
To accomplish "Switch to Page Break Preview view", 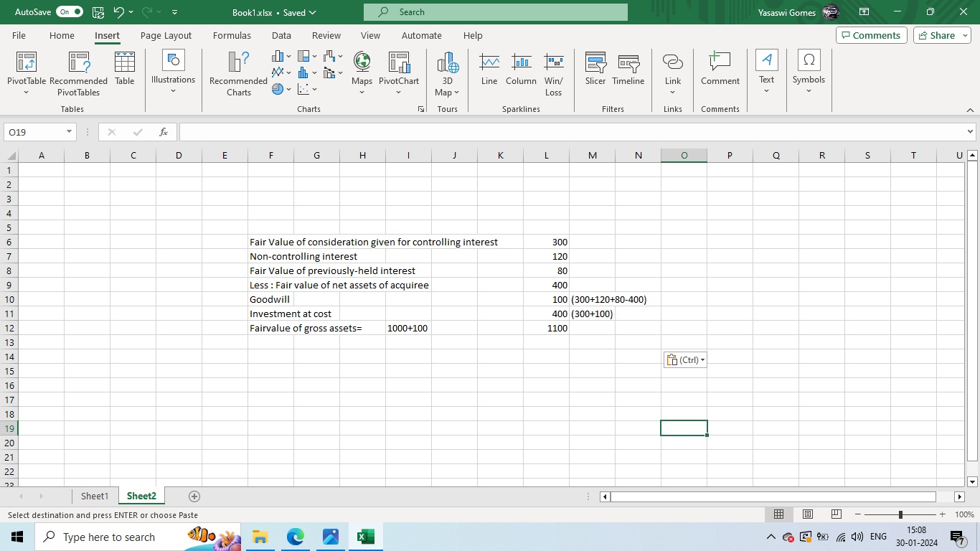I will click(x=836, y=514).
